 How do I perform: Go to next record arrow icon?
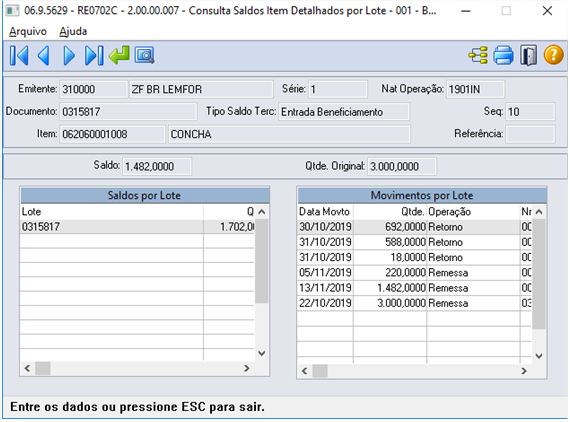69,56
